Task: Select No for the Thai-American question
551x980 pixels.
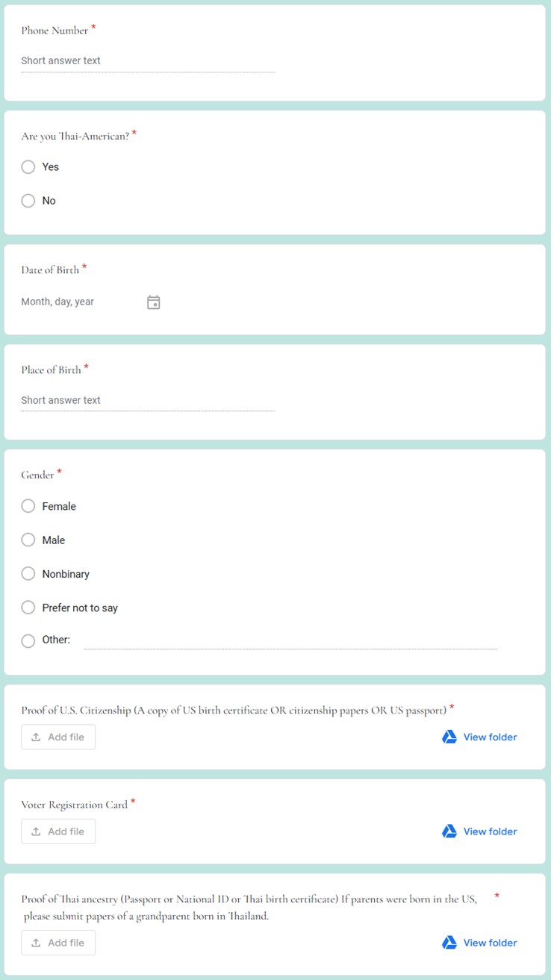Action: (x=28, y=200)
